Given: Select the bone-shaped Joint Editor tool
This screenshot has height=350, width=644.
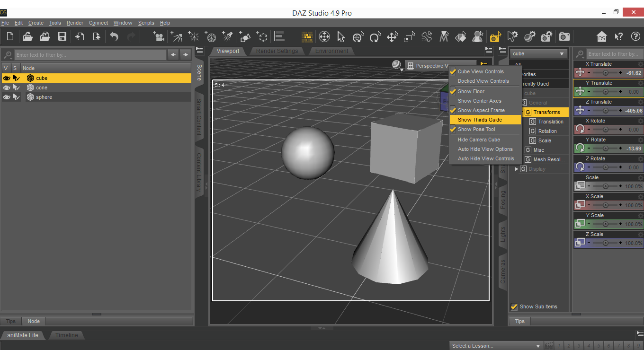Looking at the screenshot, I should pyautogui.click(x=427, y=37).
